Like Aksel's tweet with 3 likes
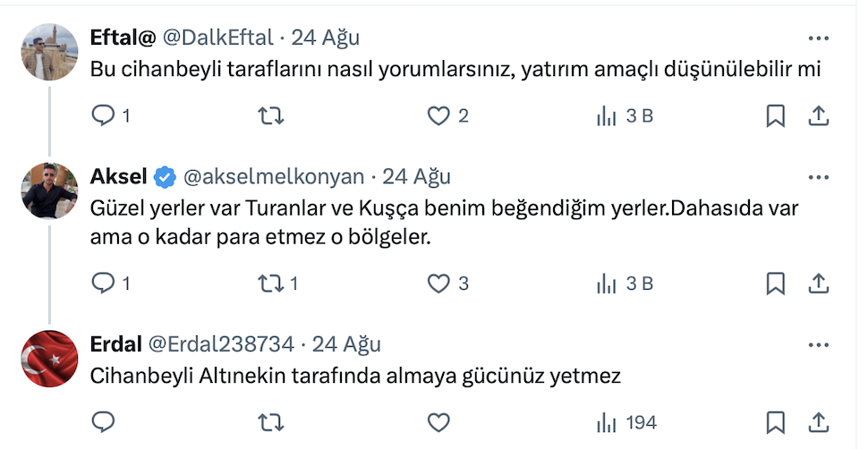 438,284
